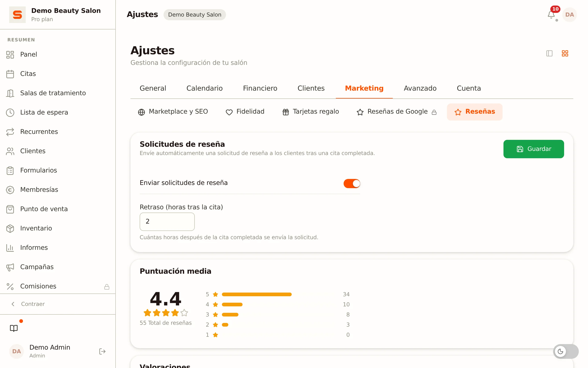588x368 pixels.
Task: Toggle dark mode moon switch
Action: (x=566, y=351)
